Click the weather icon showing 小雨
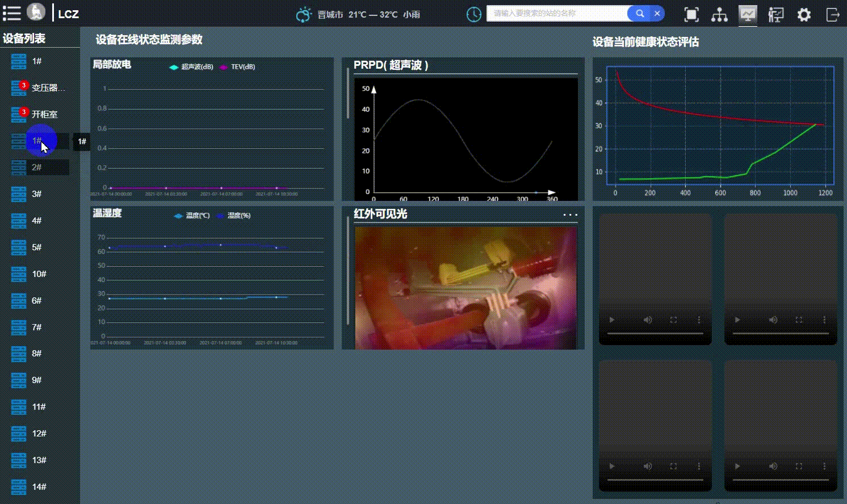Image resolution: width=847 pixels, height=504 pixels. click(x=304, y=14)
